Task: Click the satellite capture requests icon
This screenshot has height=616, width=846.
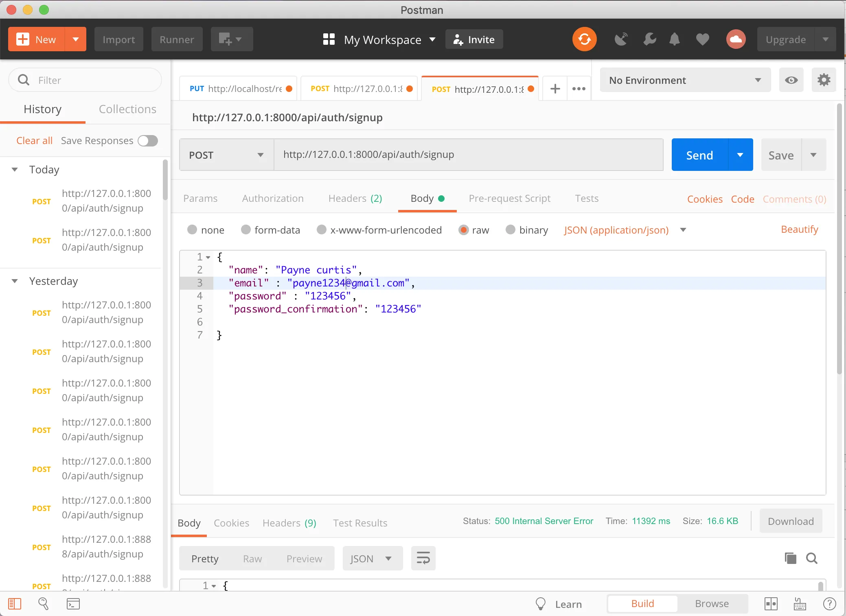Action: [x=621, y=39]
